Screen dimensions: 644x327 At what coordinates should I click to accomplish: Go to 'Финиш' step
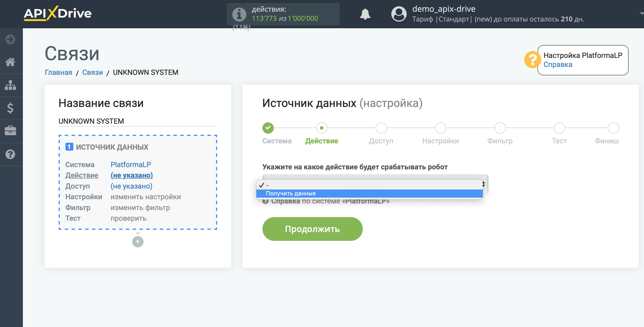pyautogui.click(x=613, y=128)
